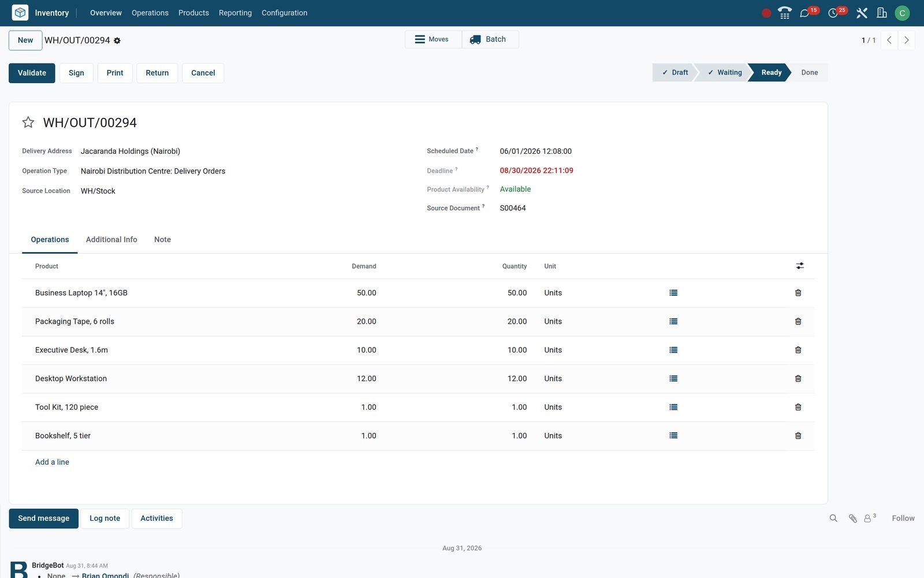Switch to the Note tab
Screen dimensions: 924x578
pyautogui.click(x=162, y=239)
